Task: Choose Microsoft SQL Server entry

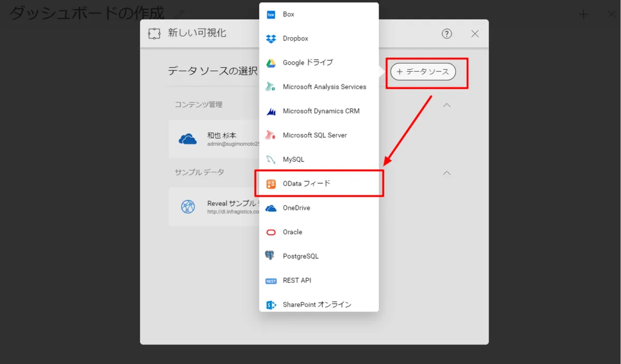Action: point(315,135)
